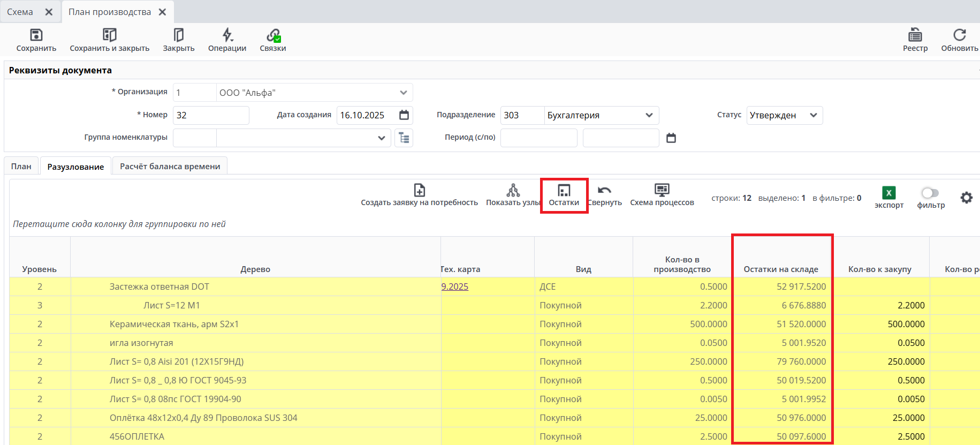Screen dimensions: 980x445
Task: Refresh data with Обновить icon
Action: pyautogui.click(x=959, y=35)
